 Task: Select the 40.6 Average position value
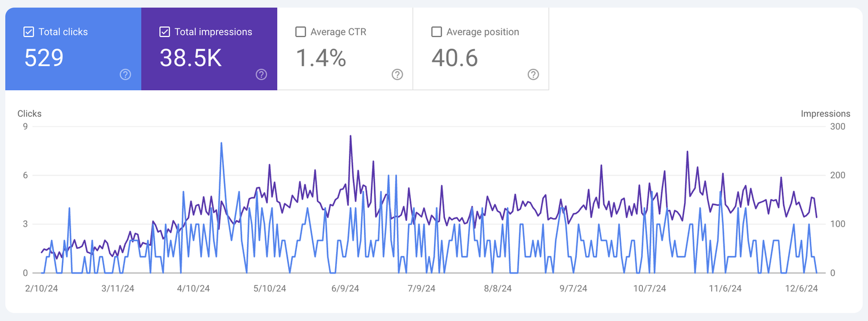[455, 58]
